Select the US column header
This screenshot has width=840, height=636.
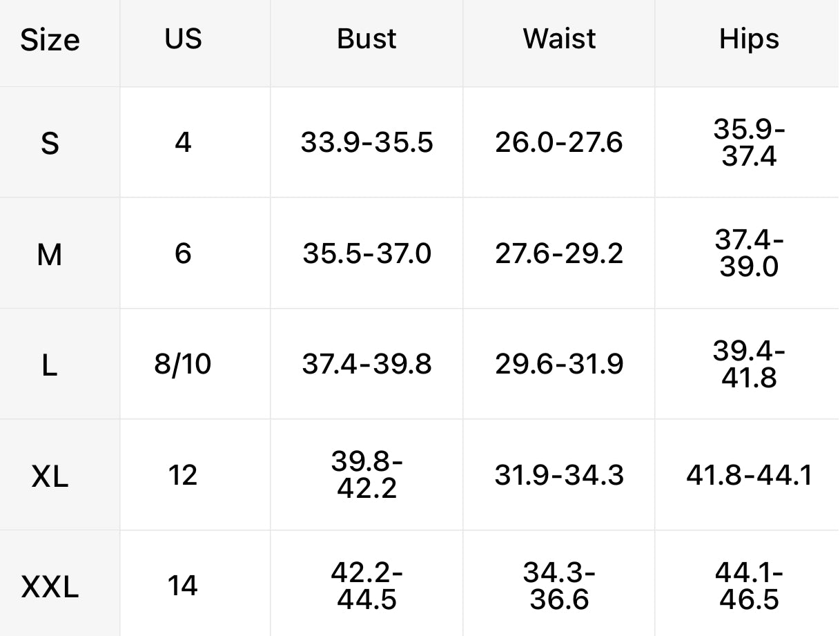pyautogui.click(x=183, y=39)
